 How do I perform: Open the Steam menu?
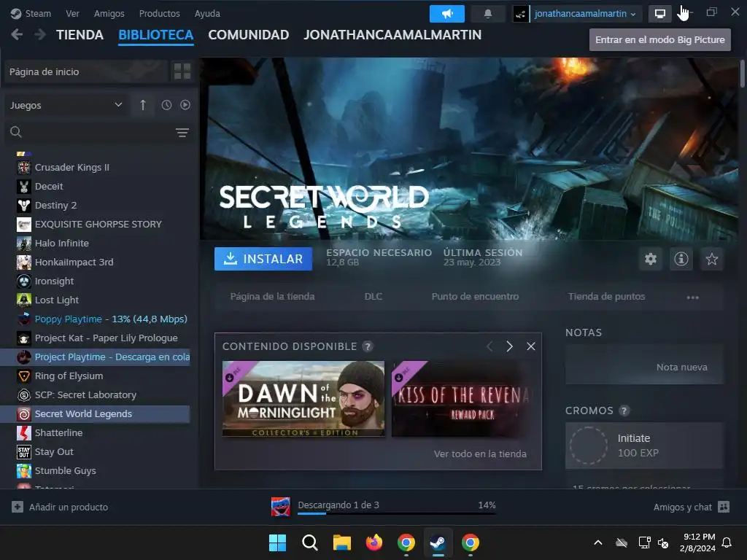click(31, 13)
